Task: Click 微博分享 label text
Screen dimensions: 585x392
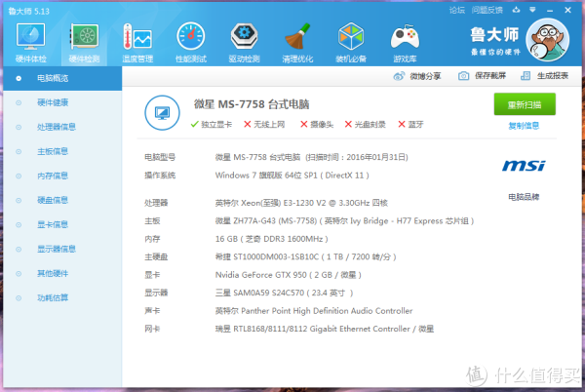Action: 425,76
